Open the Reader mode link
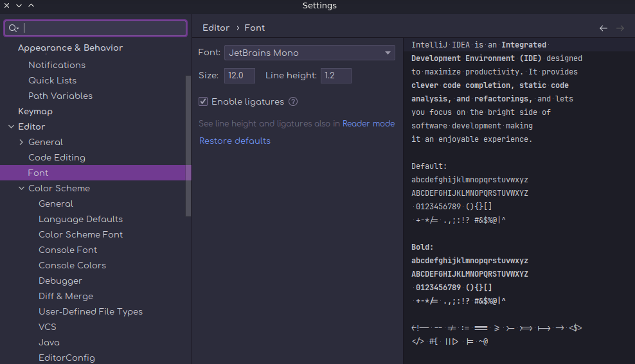Screen dimensions: 635x364 tap(368, 123)
